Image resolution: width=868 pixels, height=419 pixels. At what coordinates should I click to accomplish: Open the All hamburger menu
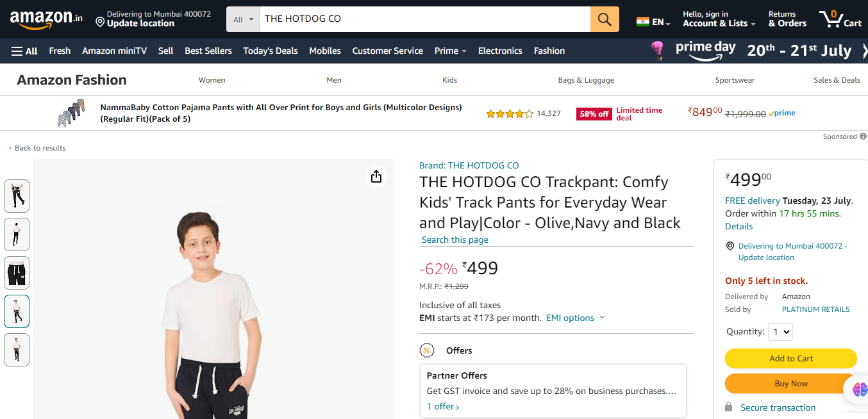(24, 51)
